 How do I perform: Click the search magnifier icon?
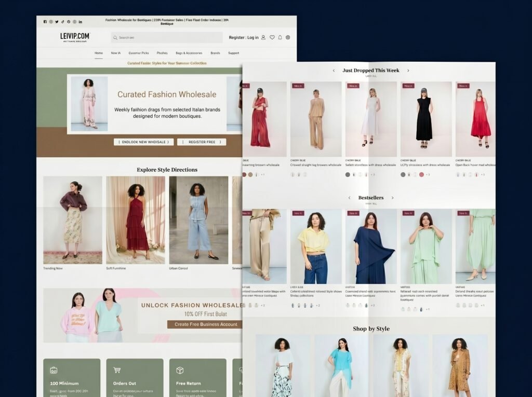[115, 38]
